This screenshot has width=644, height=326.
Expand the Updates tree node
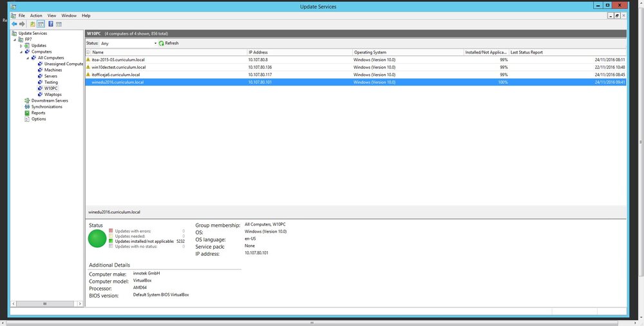pyautogui.click(x=21, y=46)
